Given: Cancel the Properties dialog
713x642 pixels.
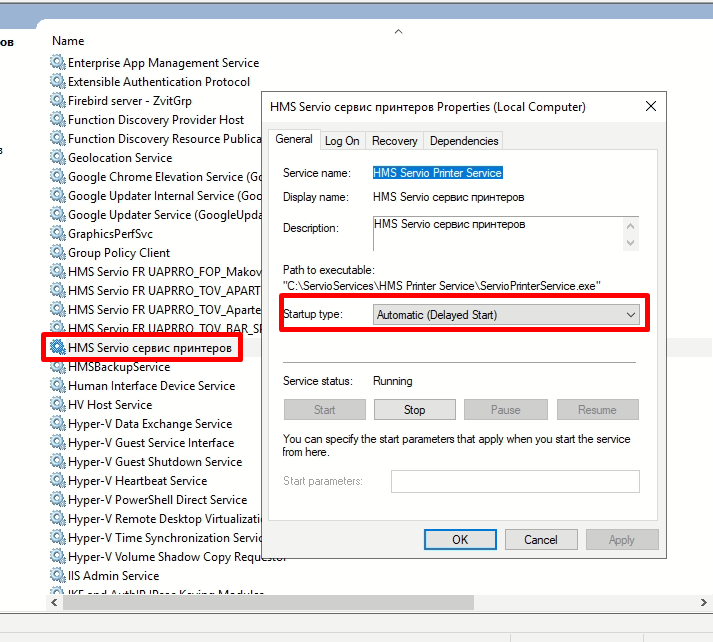Looking at the screenshot, I should click(x=540, y=540).
